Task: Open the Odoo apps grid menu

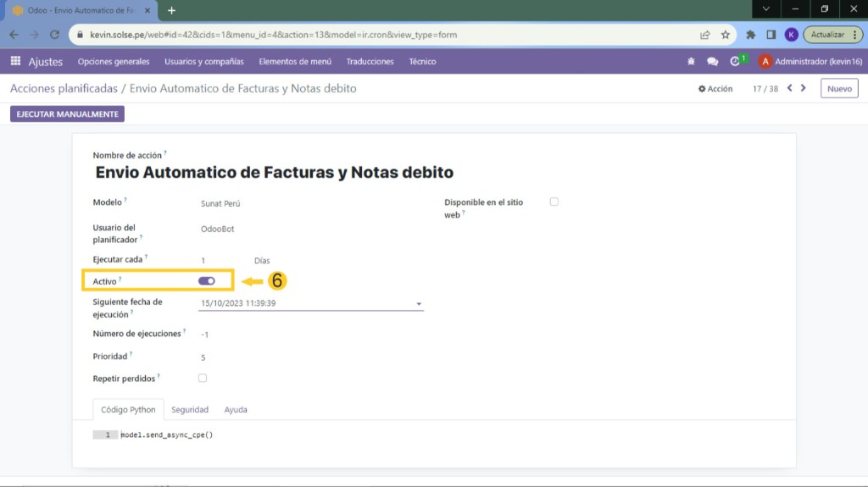Action: click(x=15, y=62)
